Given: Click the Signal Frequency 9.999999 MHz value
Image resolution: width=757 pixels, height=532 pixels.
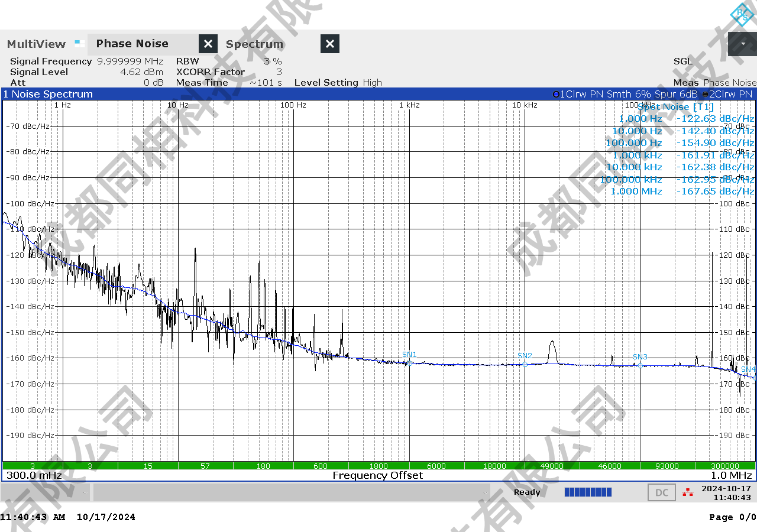Looking at the screenshot, I should coord(130,61).
